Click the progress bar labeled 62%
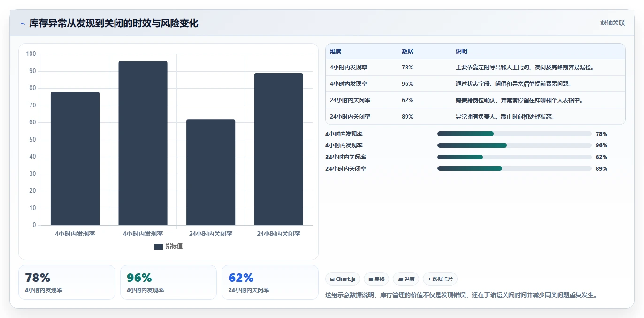 click(514, 157)
